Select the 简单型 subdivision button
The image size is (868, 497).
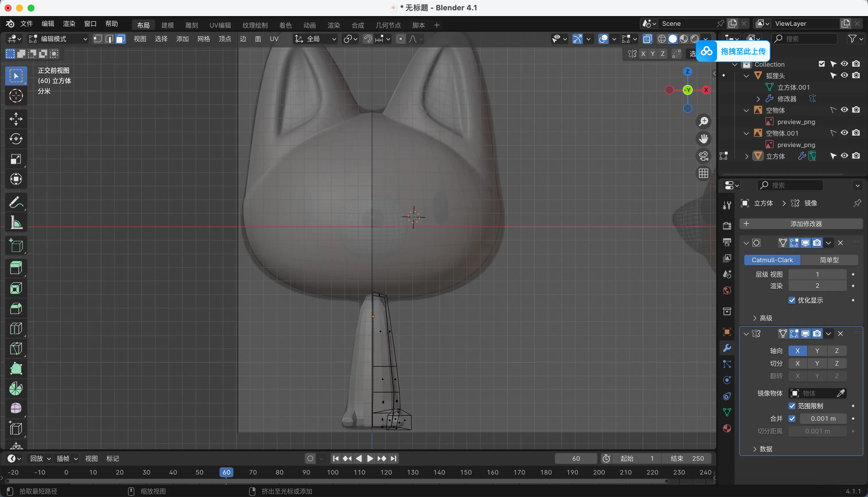pyautogui.click(x=829, y=260)
